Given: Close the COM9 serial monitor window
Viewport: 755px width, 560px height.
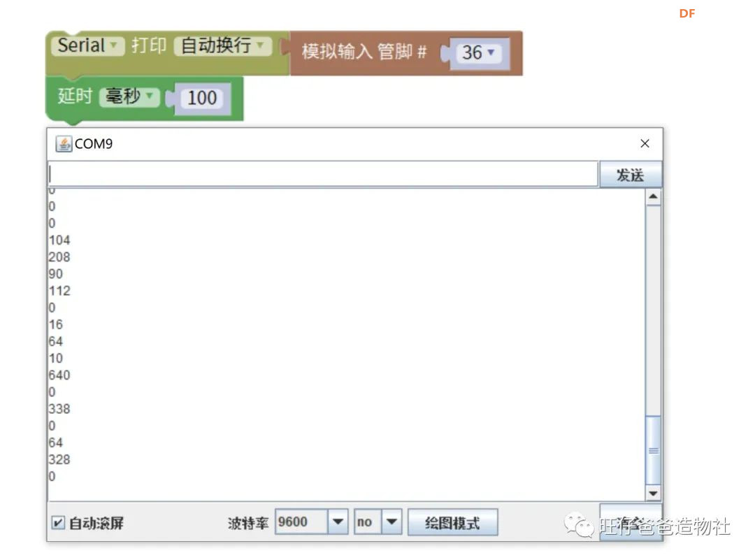Looking at the screenshot, I should coord(645,143).
